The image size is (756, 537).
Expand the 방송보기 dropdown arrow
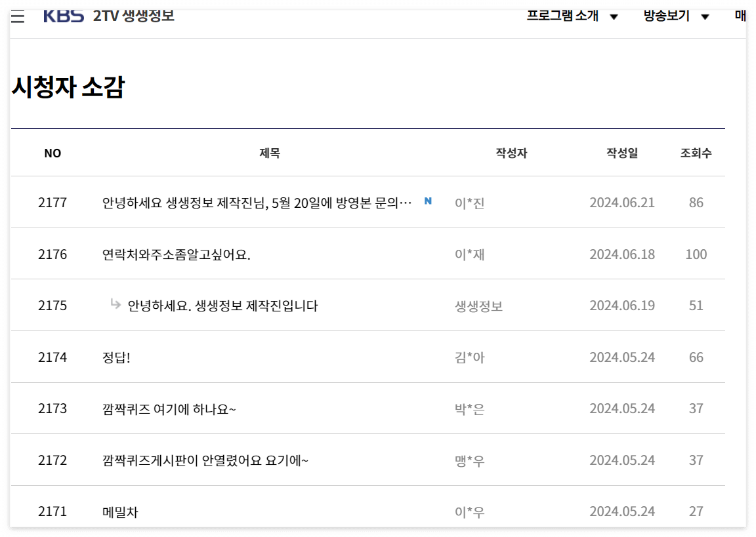tap(705, 16)
